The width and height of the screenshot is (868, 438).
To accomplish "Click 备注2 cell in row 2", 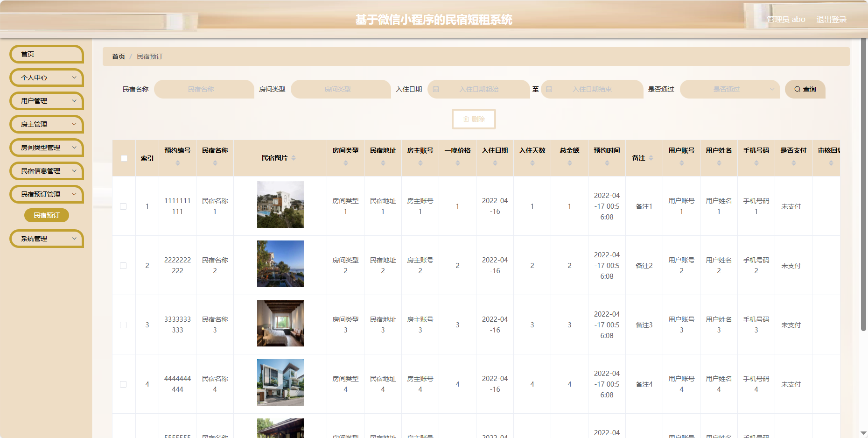I will [644, 266].
